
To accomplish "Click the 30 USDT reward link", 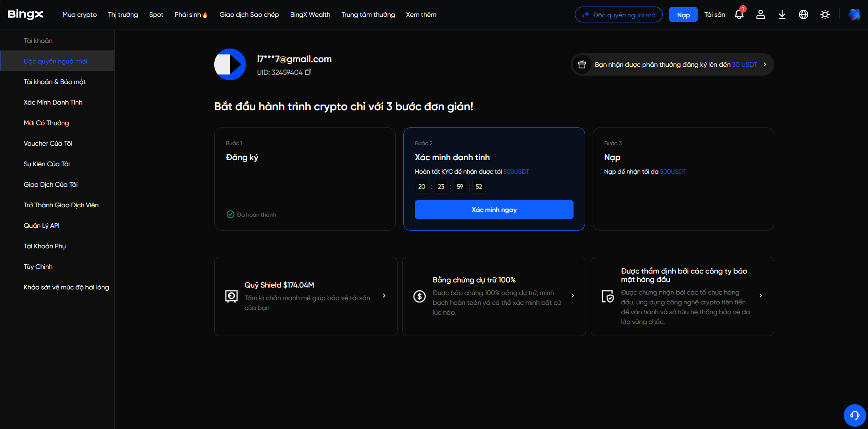I will coord(744,64).
